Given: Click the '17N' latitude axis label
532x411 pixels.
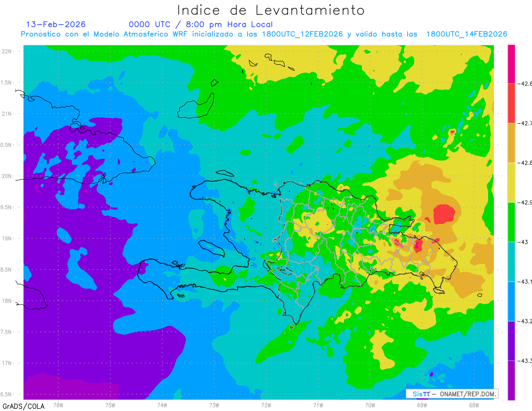Looking at the screenshot, I should pyautogui.click(x=6, y=363).
